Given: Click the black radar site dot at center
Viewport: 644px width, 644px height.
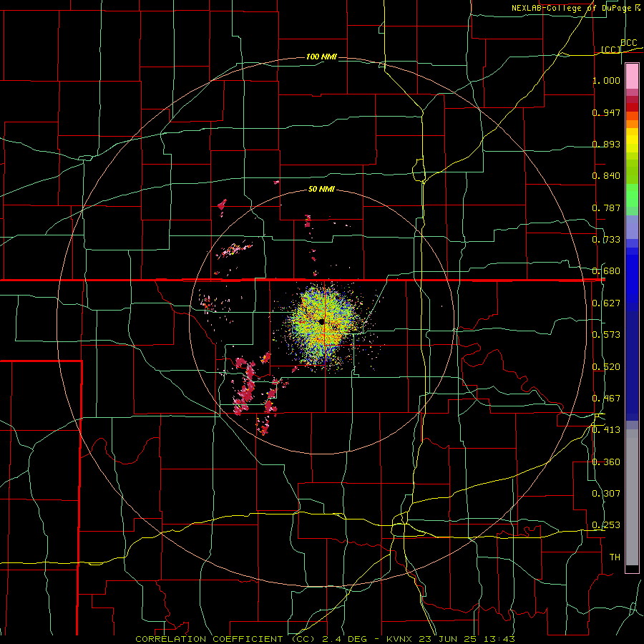Looking at the screenshot, I should click(x=321, y=321).
